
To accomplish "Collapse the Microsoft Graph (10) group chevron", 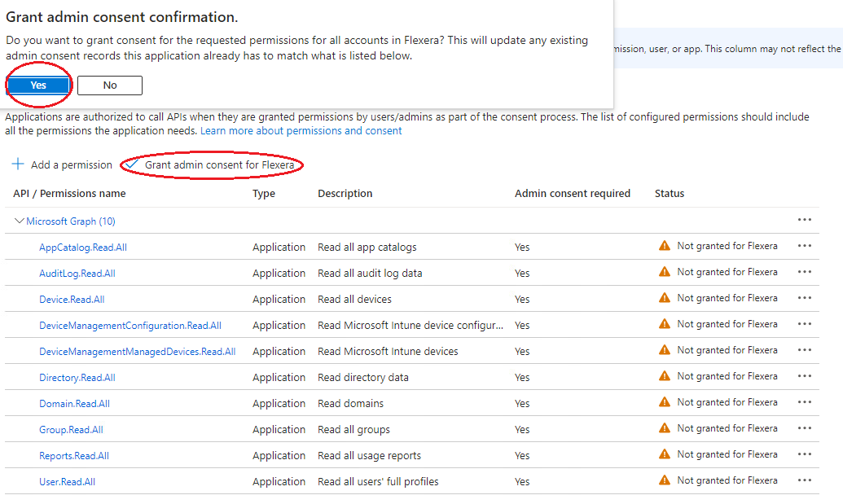I will click(19, 221).
